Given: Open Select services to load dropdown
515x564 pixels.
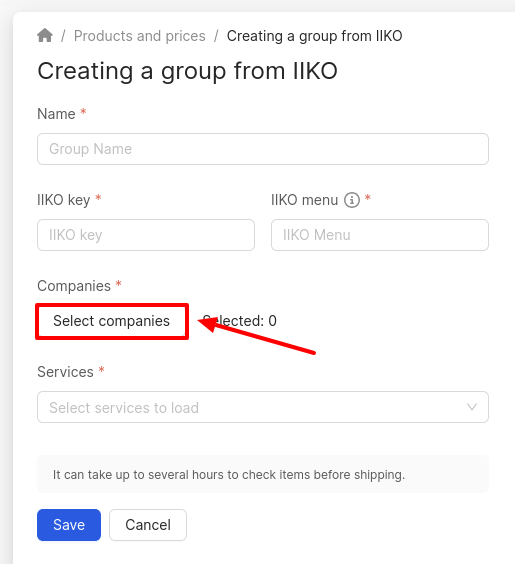Looking at the screenshot, I should pyautogui.click(x=263, y=407).
